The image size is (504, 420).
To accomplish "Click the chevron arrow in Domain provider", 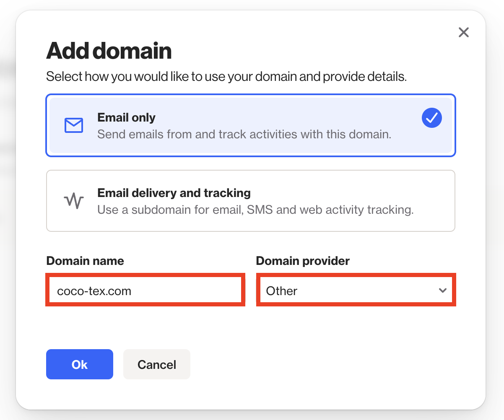I will 442,290.
